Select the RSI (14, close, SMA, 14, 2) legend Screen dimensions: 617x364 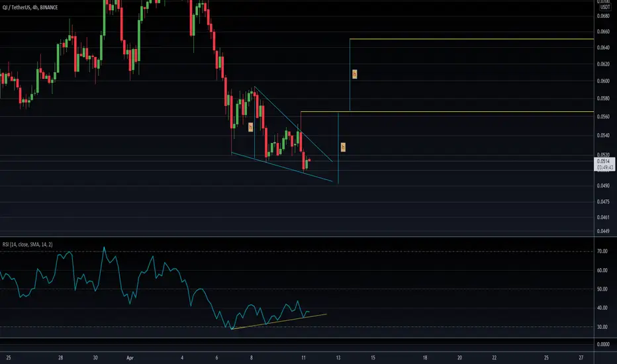point(28,244)
